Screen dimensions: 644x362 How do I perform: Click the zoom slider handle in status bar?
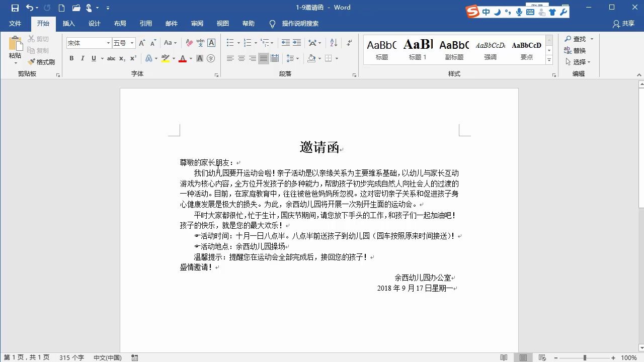click(x=585, y=358)
